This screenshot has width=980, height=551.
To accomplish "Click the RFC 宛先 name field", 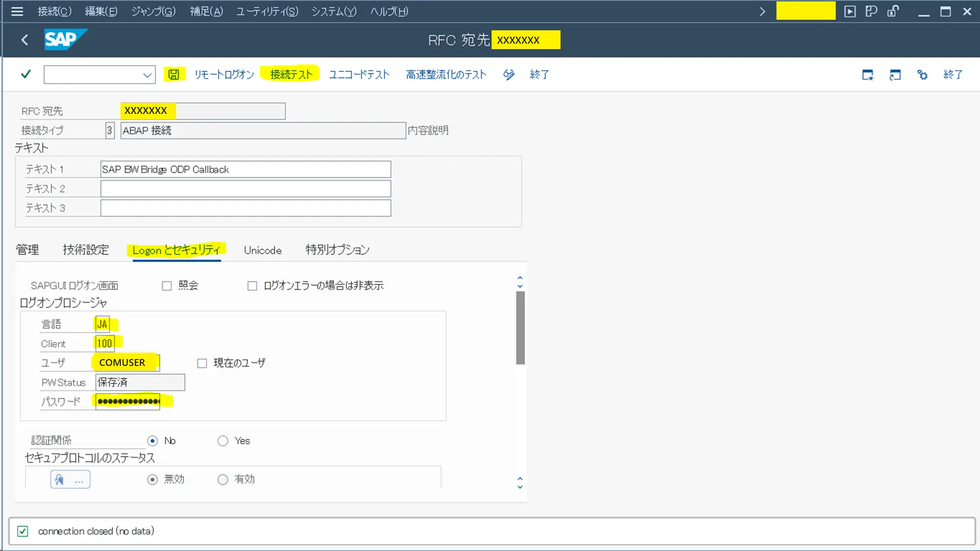I will pos(203,111).
